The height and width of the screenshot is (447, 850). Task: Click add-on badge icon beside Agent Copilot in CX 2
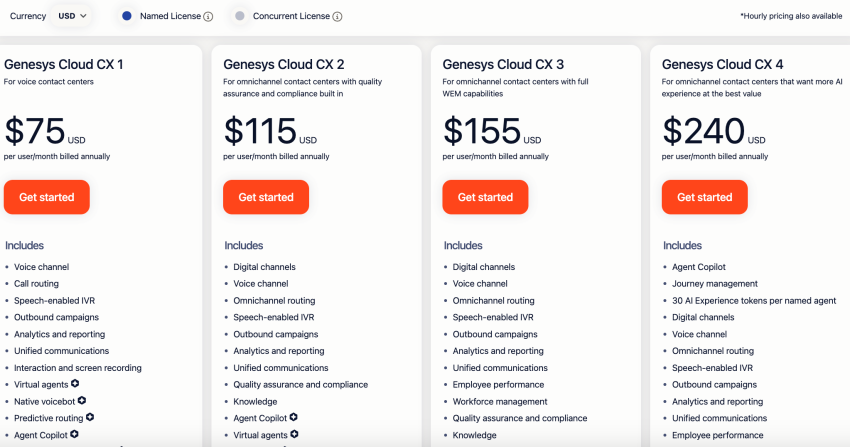coord(293,417)
